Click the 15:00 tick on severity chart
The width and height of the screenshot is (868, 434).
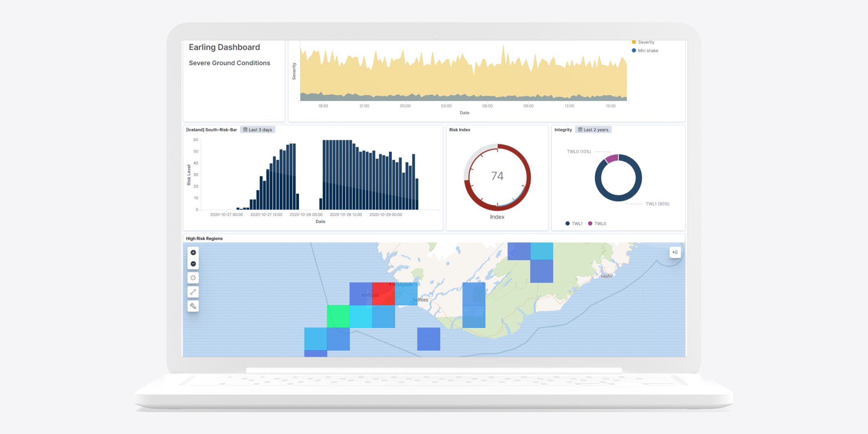[x=610, y=106]
